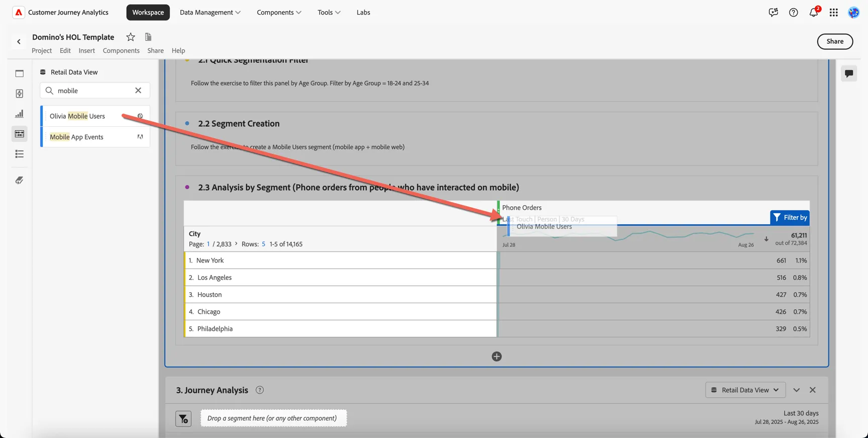Open the Panels icon in left rail
868x438 pixels.
[x=20, y=73]
